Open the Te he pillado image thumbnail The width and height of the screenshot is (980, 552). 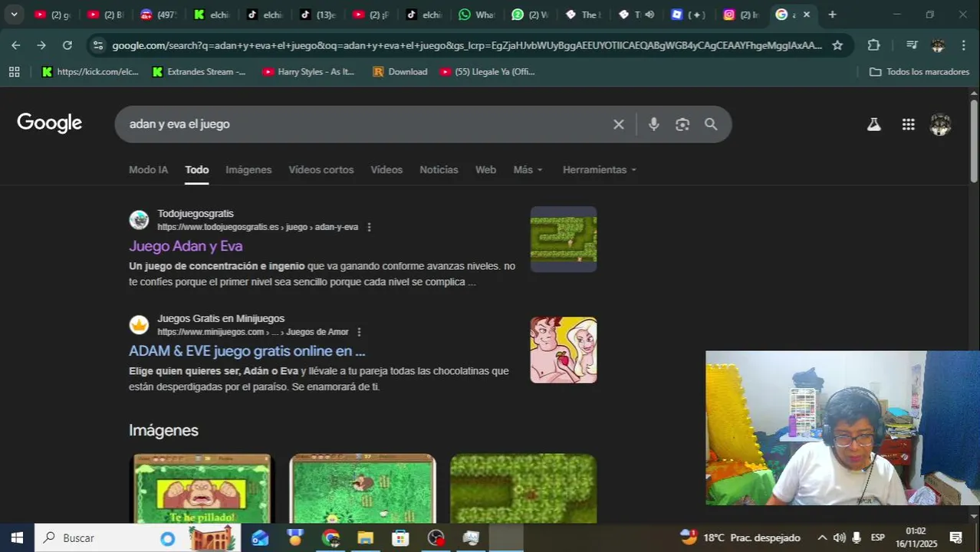pos(202,489)
